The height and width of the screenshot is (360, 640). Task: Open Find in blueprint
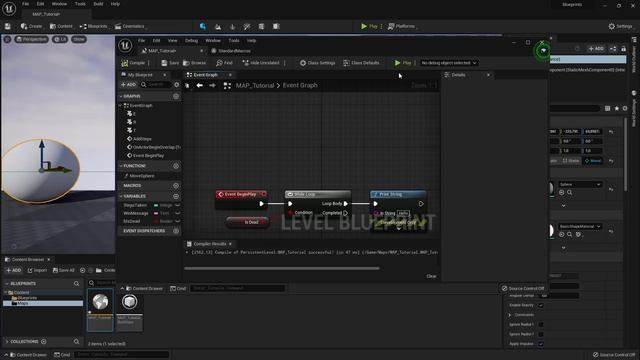point(224,63)
